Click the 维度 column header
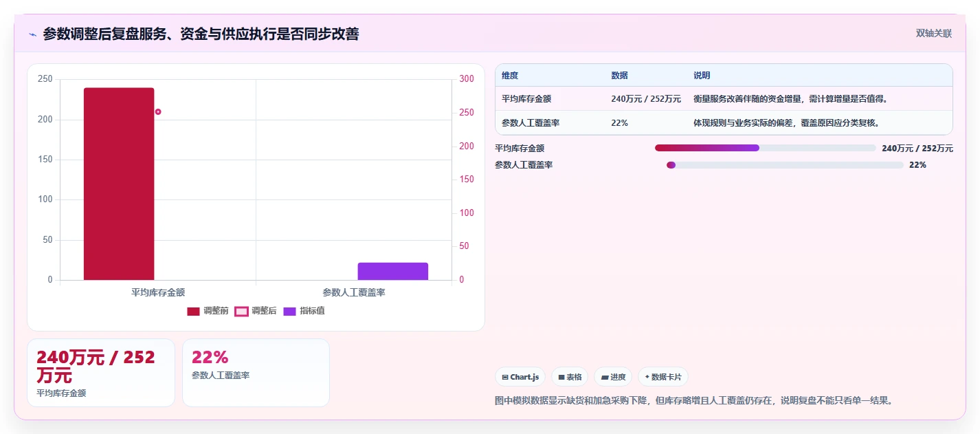980x434 pixels. (x=510, y=76)
